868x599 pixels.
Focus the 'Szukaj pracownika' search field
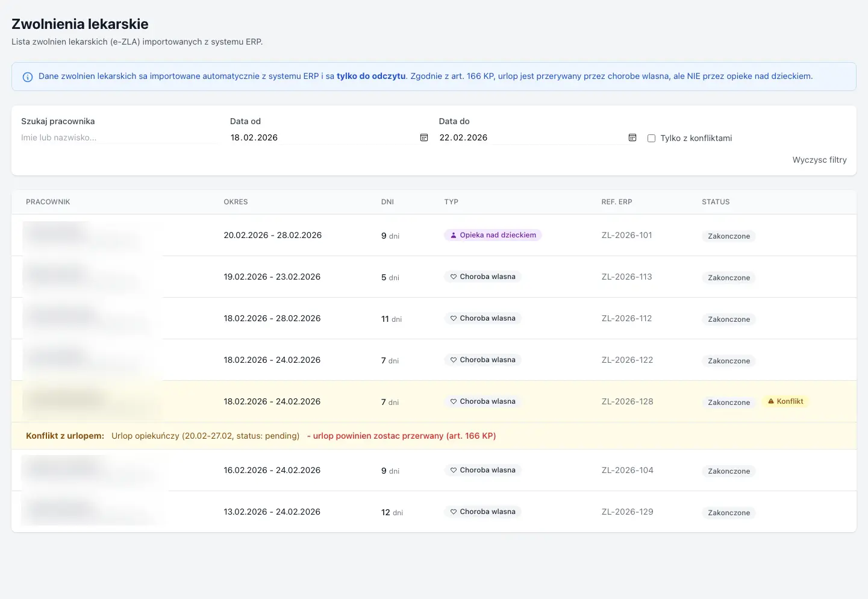point(120,137)
